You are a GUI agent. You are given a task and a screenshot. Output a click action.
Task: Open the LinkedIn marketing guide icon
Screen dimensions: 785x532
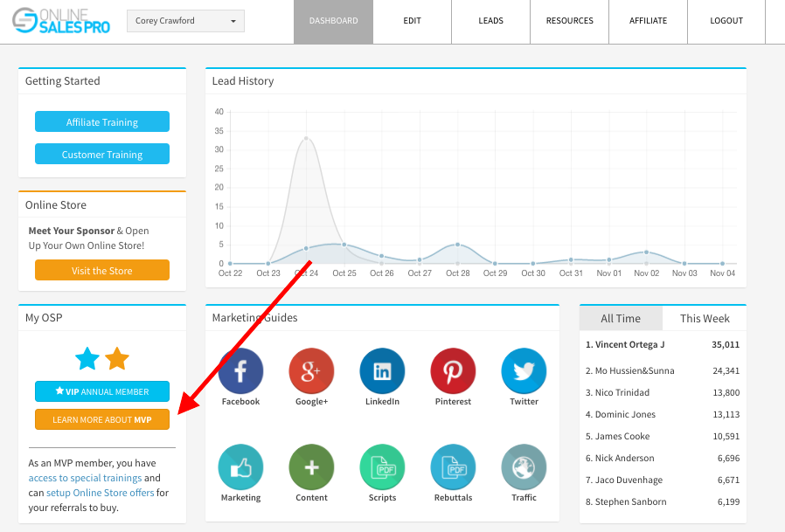[x=383, y=371]
